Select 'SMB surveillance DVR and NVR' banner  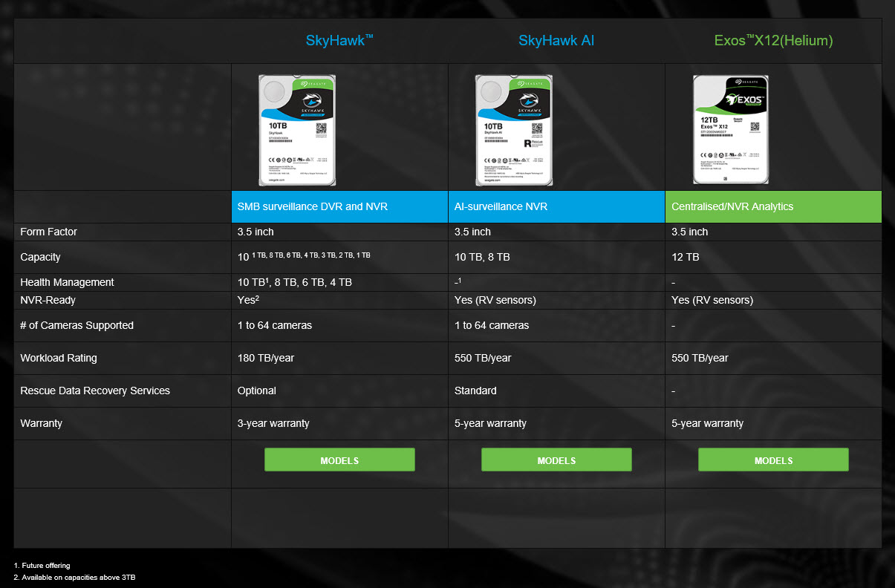tap(339, 206)
